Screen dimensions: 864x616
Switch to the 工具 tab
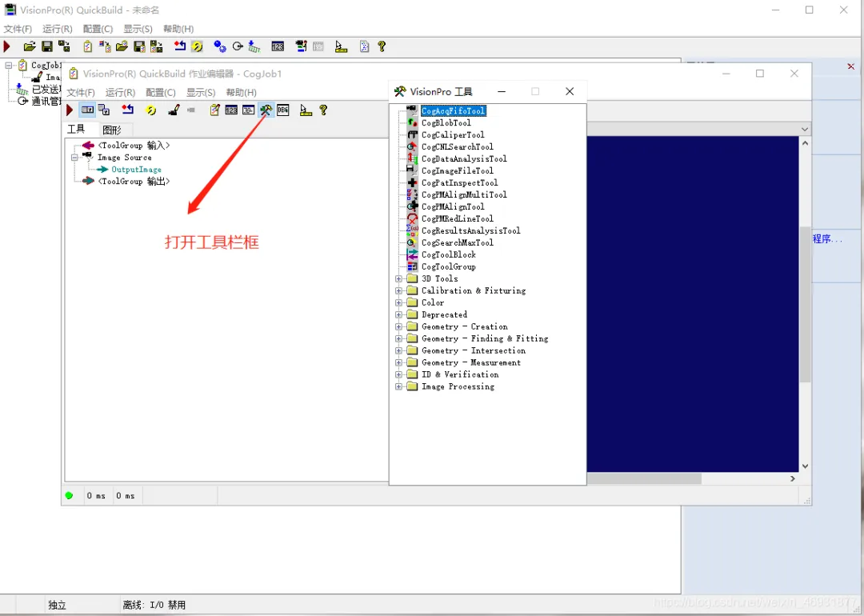click(76, 130)
